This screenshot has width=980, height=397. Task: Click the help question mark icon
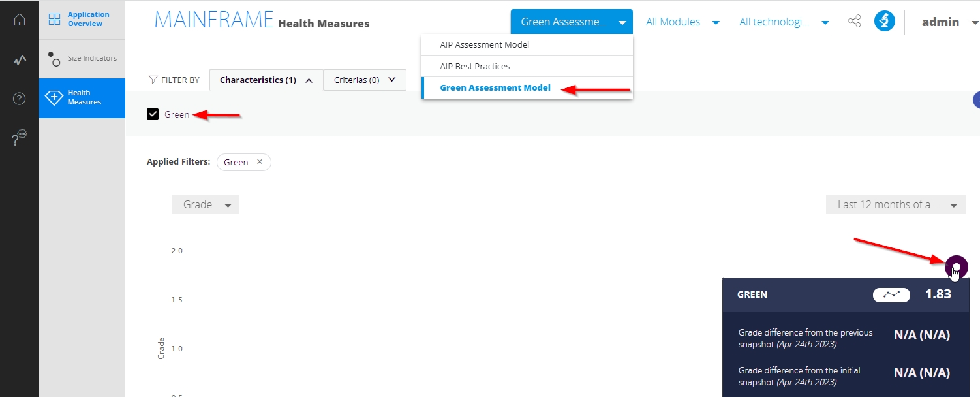tap(20, 99)
